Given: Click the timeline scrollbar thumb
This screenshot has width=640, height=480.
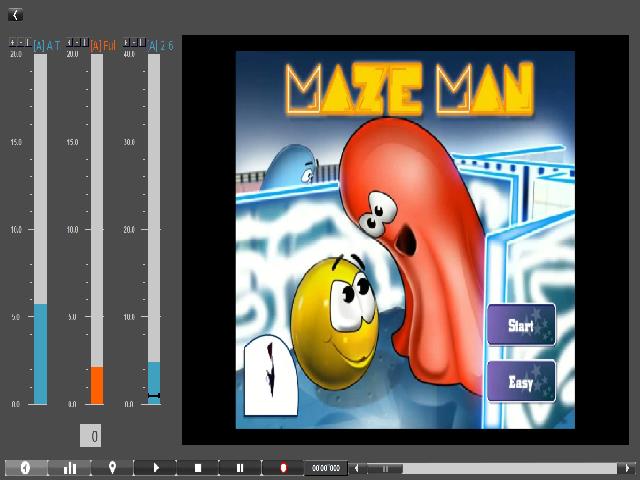Looking at the screenshot, I should tap(384, 468).
